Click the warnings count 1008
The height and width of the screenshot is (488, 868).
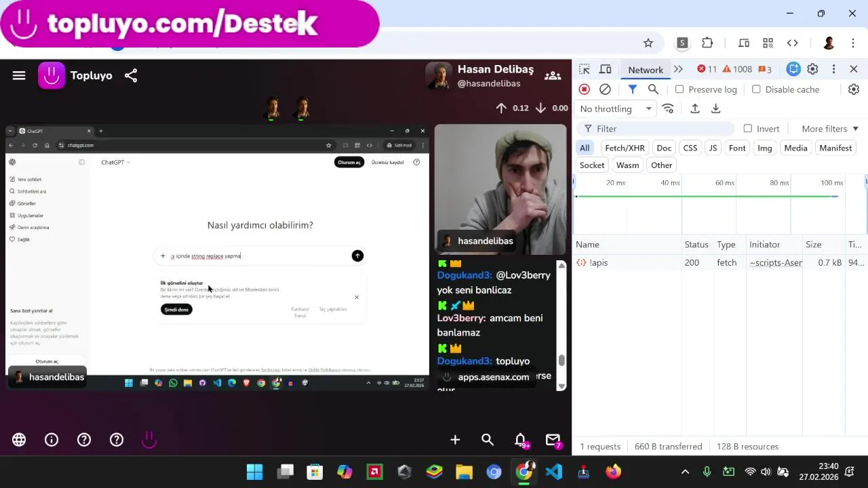(x=737, y=69)
